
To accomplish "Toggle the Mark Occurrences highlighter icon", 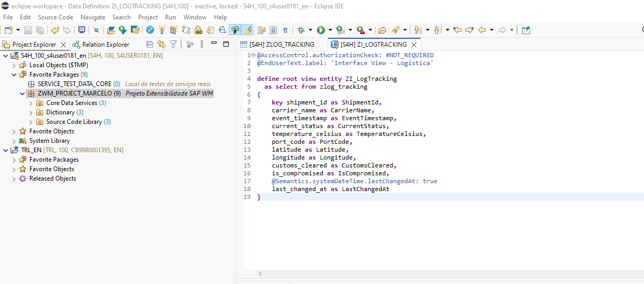I will (x=246, y=30).
